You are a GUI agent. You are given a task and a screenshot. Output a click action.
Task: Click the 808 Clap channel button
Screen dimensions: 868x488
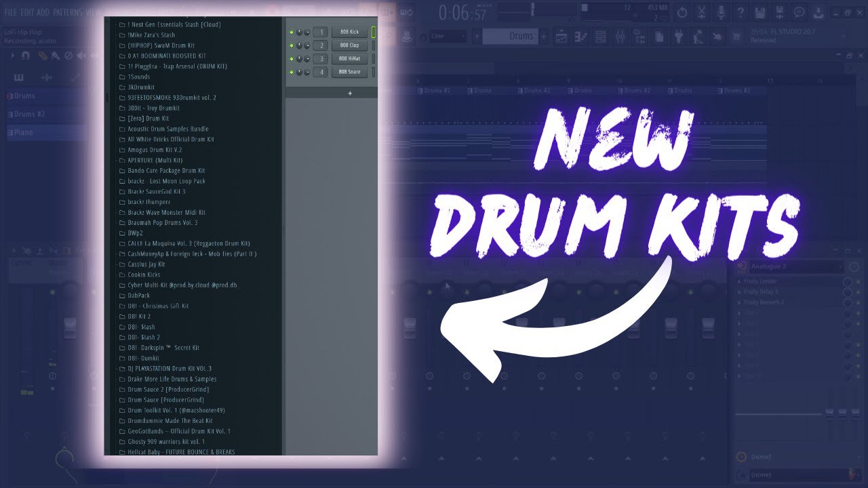350,45
